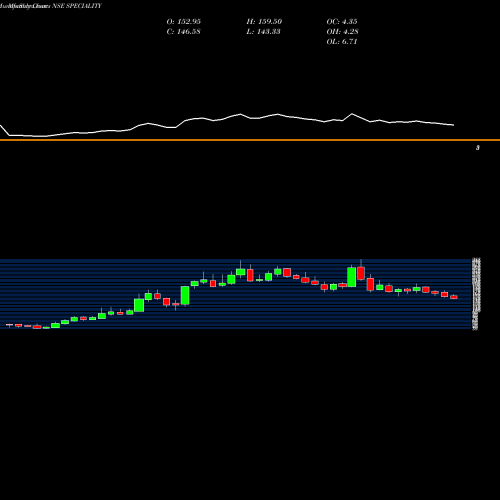This screenshot has width=500, height=500.
Task: Select the close value C: 146.58
Action: coord(183,31)
